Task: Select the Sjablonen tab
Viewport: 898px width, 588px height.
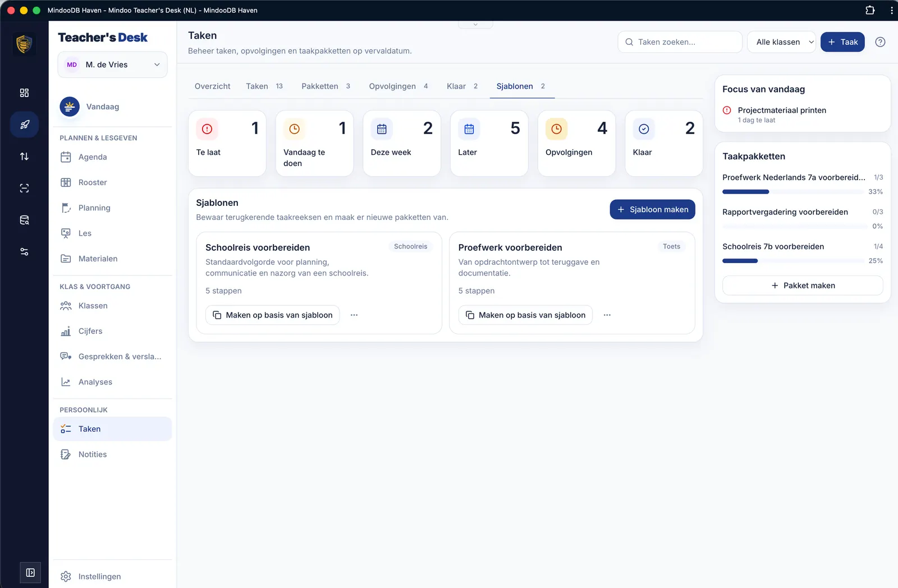Action: click(x=521, y=86)
